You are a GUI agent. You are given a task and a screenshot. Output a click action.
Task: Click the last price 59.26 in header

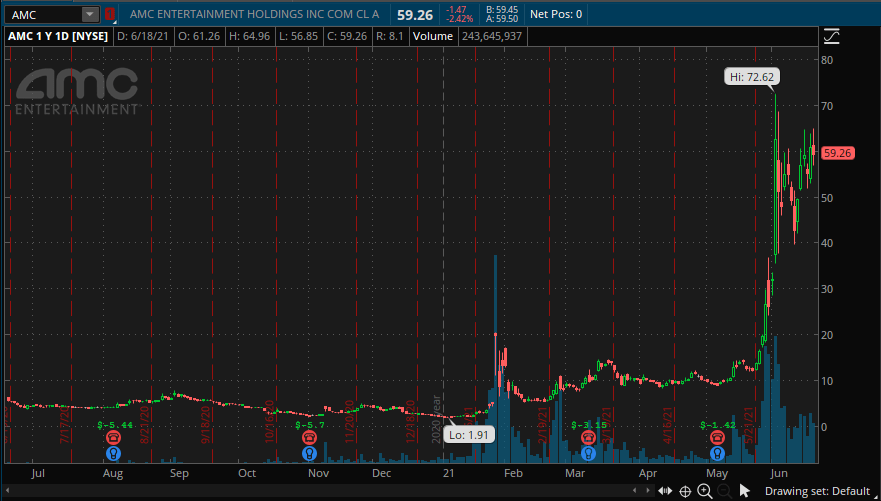click(x=413, y=15)
